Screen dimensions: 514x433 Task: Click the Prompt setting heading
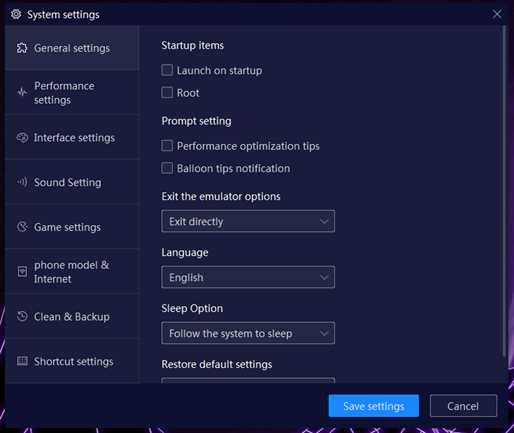(x=196, y=121)
